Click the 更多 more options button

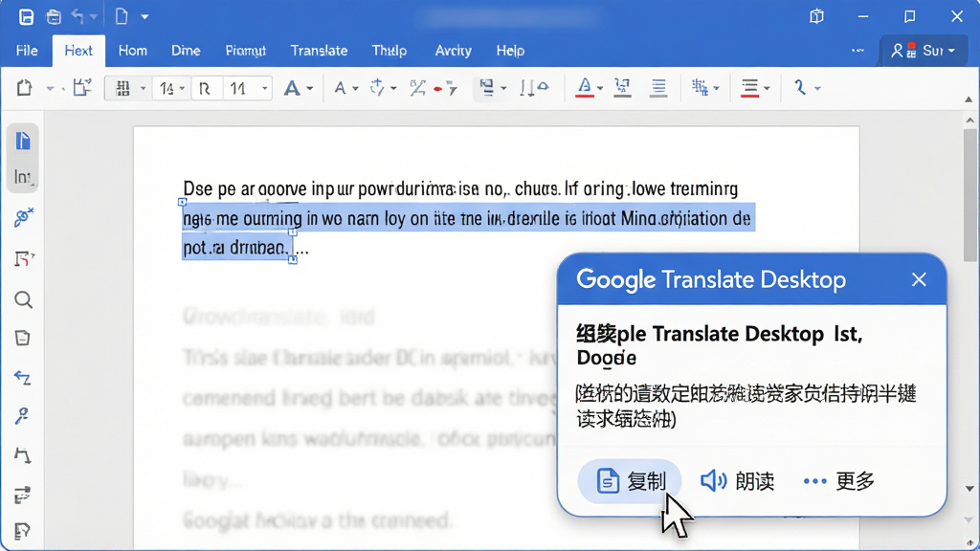click(x=838, y=481)
